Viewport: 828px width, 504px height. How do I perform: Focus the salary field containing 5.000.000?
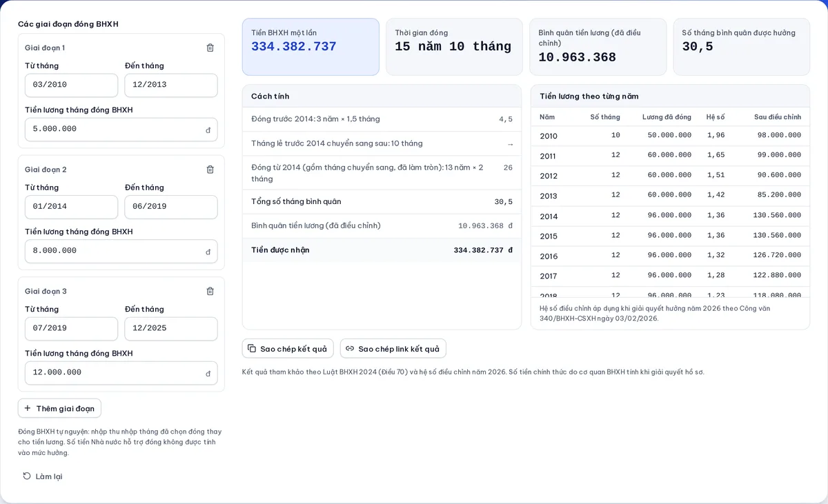pos(121,130)
